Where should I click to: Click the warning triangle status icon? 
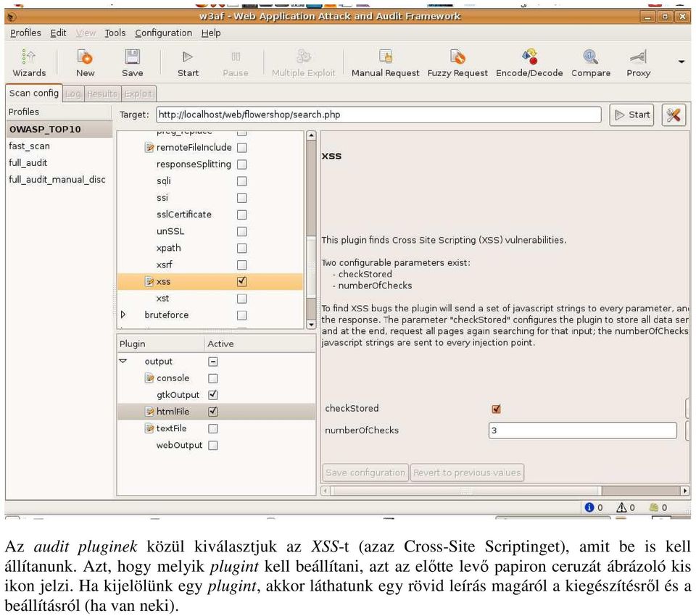click(621, 507)
